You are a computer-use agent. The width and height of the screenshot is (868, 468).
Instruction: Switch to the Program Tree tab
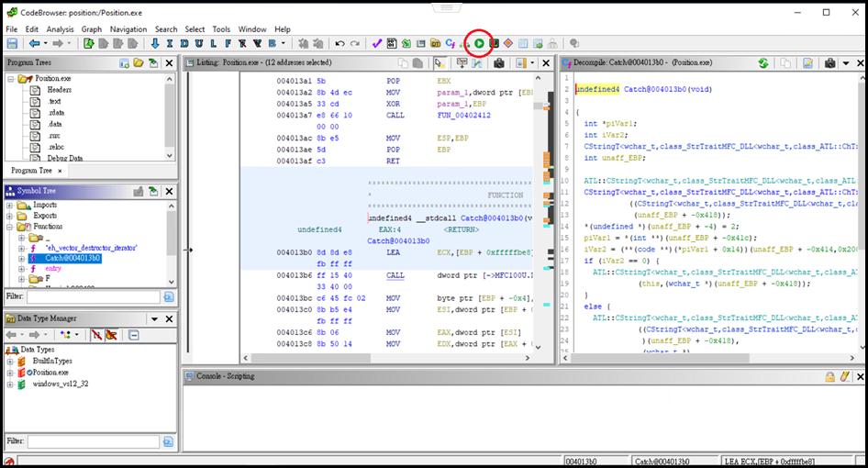[x=31, y=171]
